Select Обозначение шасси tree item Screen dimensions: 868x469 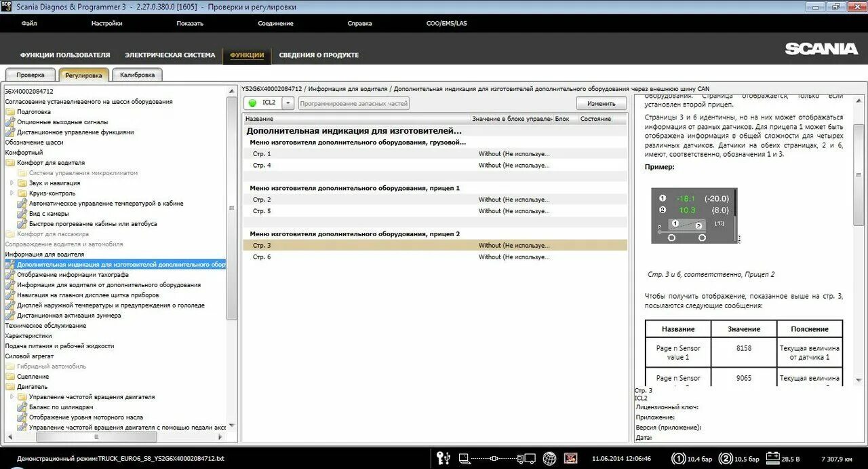click(x=34, y=143)
